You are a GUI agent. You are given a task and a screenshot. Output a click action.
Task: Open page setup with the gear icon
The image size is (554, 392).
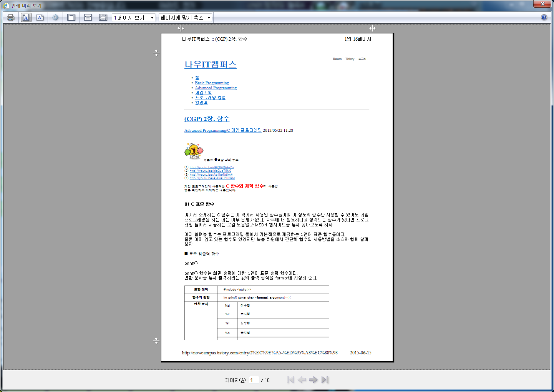(56, 18)
